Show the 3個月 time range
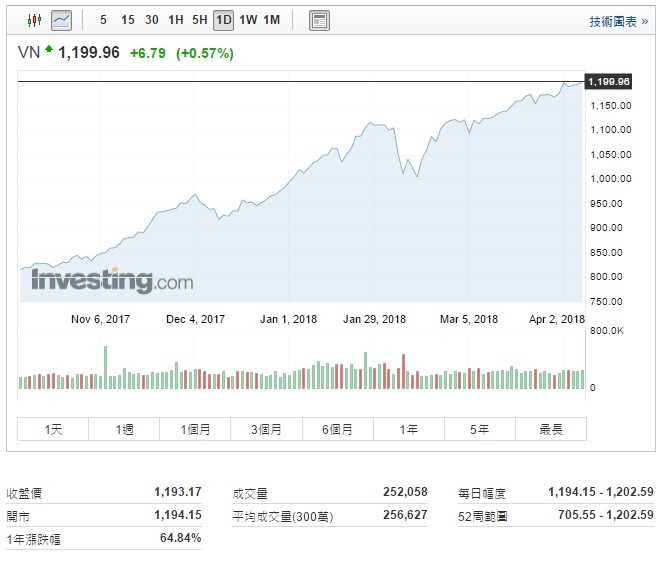 point(266,429)
